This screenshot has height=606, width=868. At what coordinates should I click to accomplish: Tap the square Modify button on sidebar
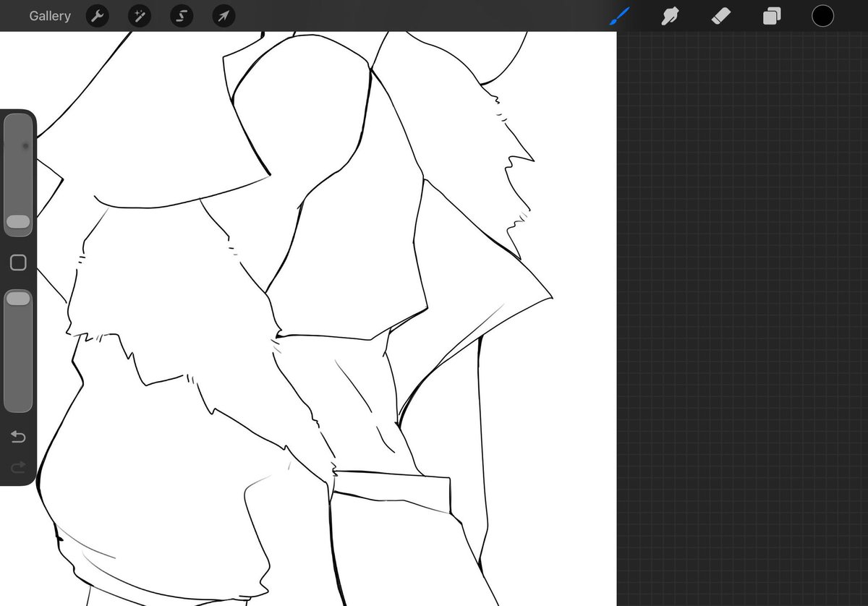[18, 263]
